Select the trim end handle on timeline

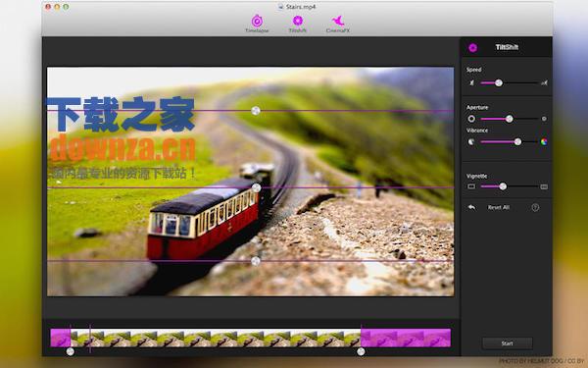(361, 352)
